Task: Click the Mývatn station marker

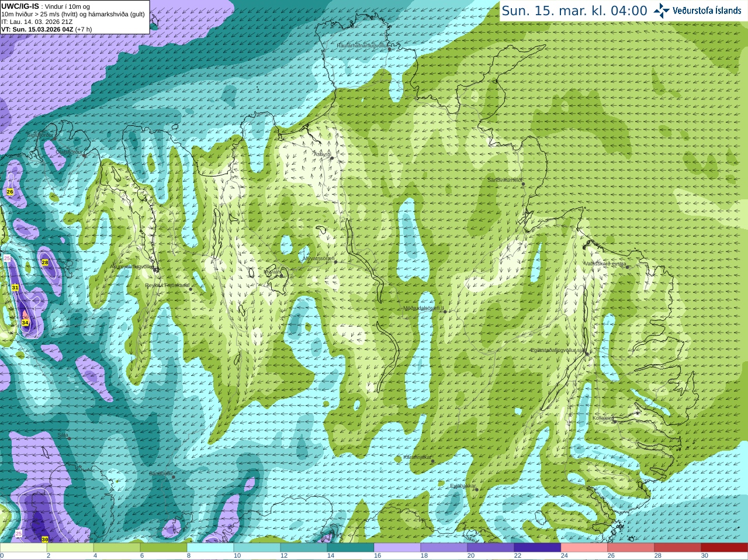Action: pyautogui.click(x=282, y=275)
